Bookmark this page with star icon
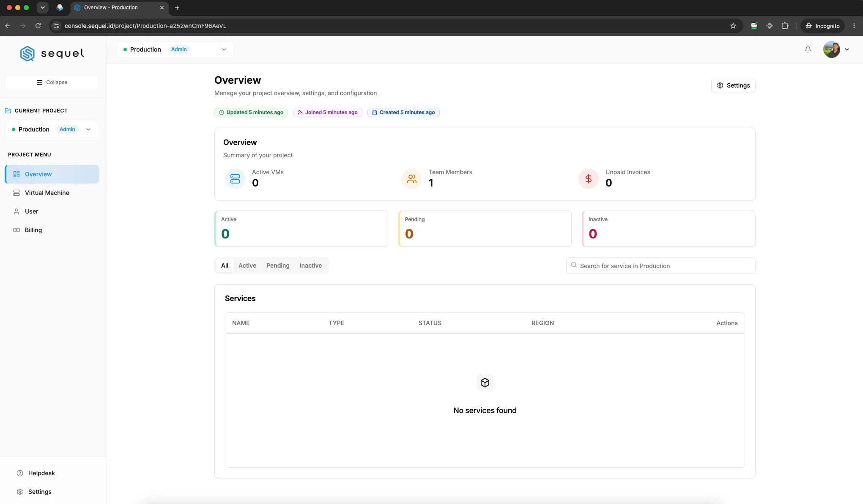863x504 pixels. 733,26
